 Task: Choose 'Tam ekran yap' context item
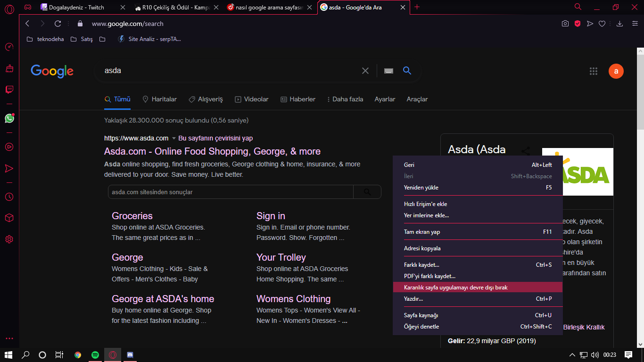478,232
